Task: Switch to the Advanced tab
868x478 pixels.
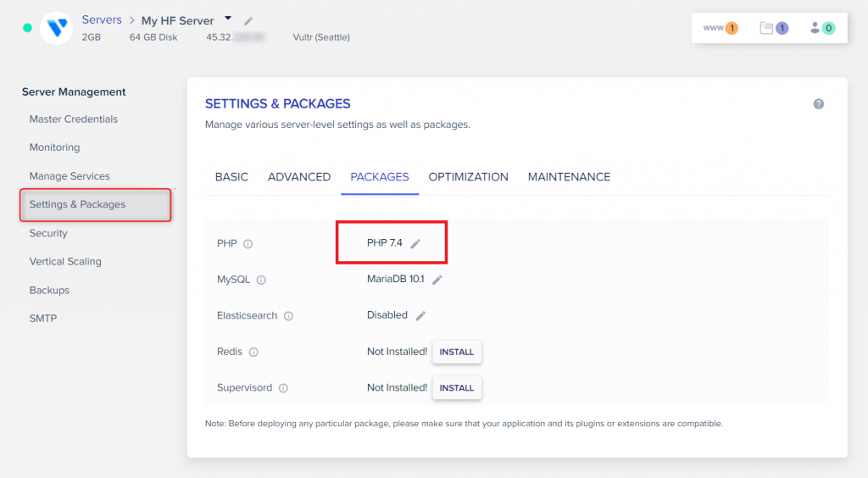Action: click(299, 177)
